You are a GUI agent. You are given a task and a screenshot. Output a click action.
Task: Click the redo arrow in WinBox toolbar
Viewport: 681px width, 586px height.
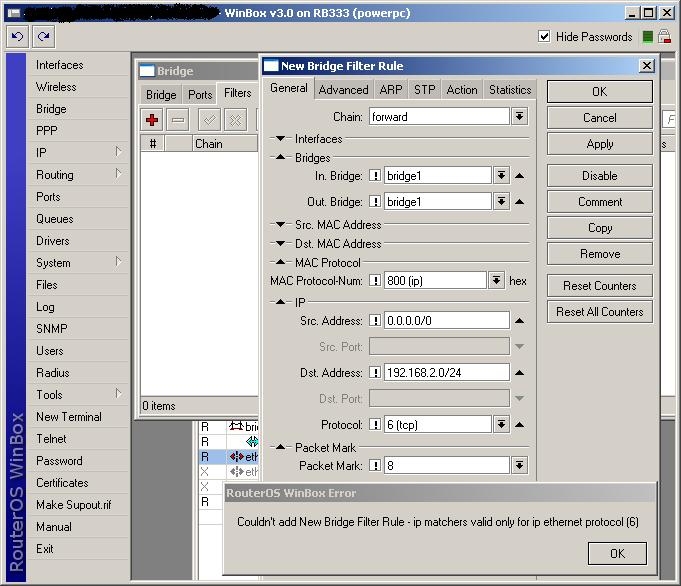[x=43, y=36]
